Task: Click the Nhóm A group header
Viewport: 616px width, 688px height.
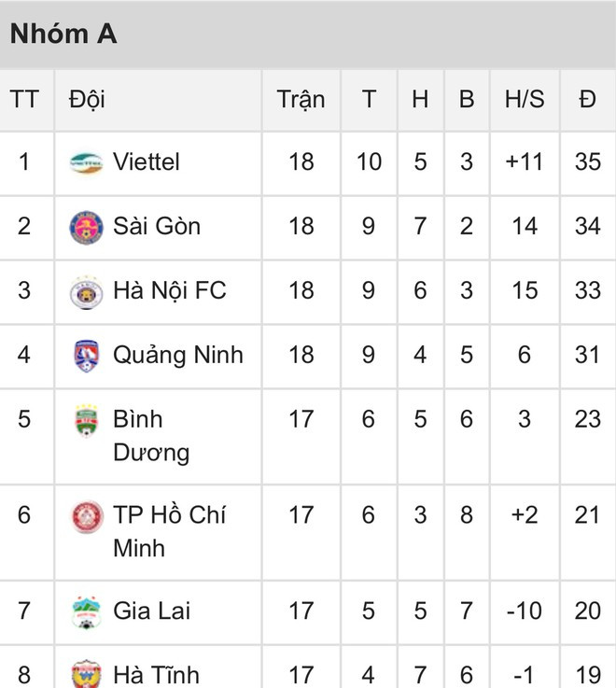Action: [x=63, y=34]
